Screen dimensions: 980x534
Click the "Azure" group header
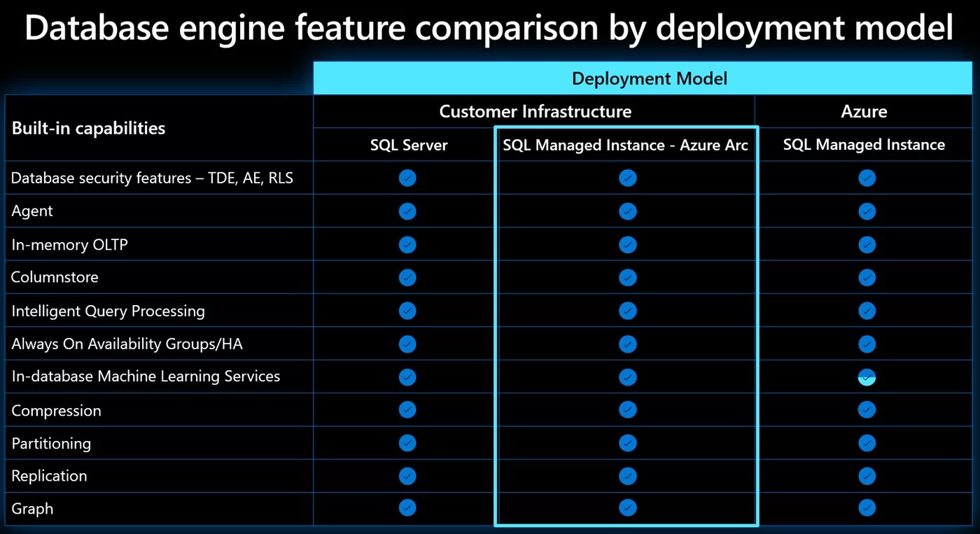tap(864, 111)
